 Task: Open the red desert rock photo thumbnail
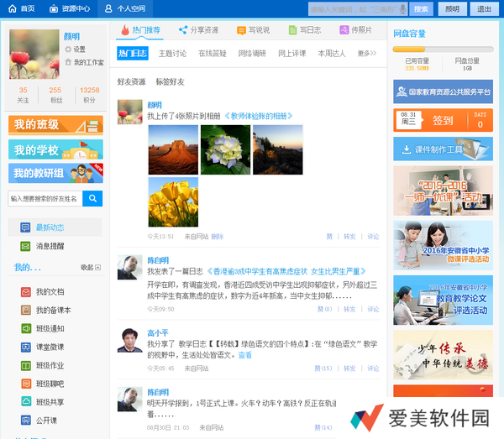173,149
